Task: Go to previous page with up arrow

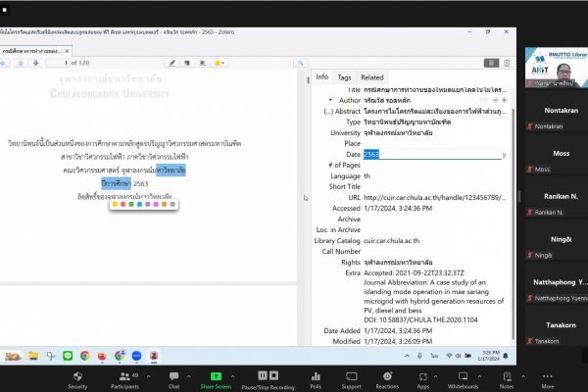Action: pyautogui.click(x=21, y=63)
